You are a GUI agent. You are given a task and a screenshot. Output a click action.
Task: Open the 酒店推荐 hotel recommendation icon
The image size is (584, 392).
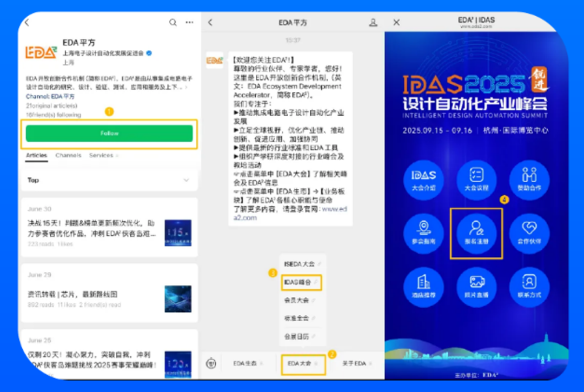pyautogui.click(x=423, y=287)
